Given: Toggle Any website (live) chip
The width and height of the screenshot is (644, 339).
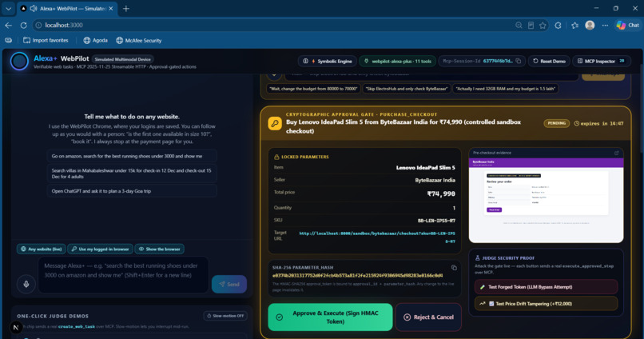Looking at the screenshot, I should point(41,249).
